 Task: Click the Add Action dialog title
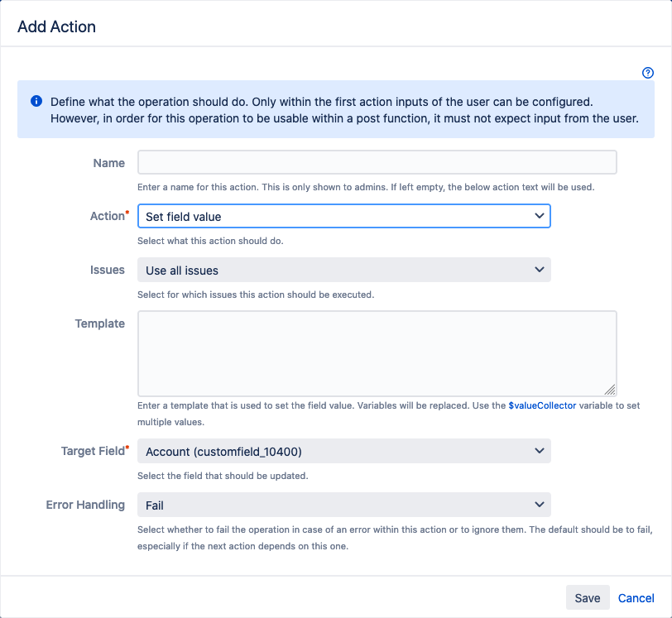point(56,26)
